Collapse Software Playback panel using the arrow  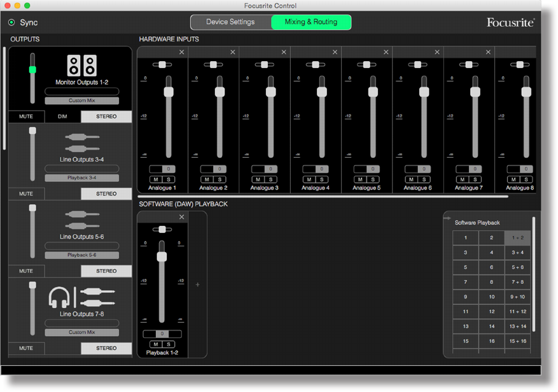coord(448,218)
